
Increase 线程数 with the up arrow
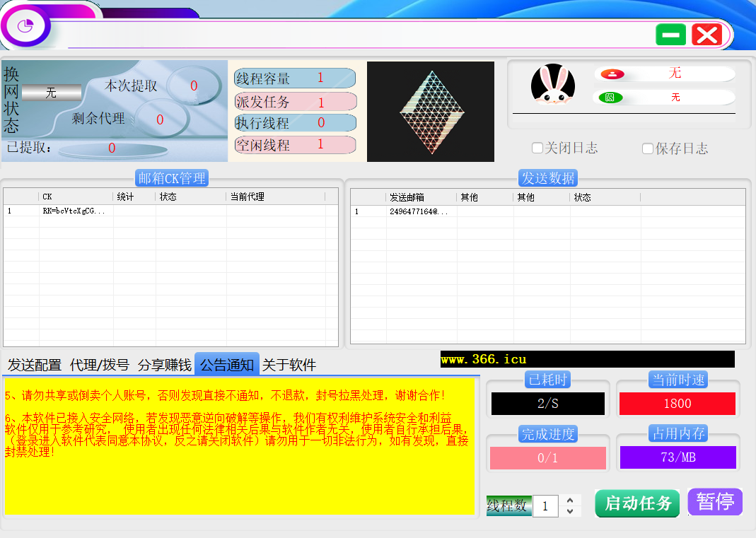coord(570,500)
